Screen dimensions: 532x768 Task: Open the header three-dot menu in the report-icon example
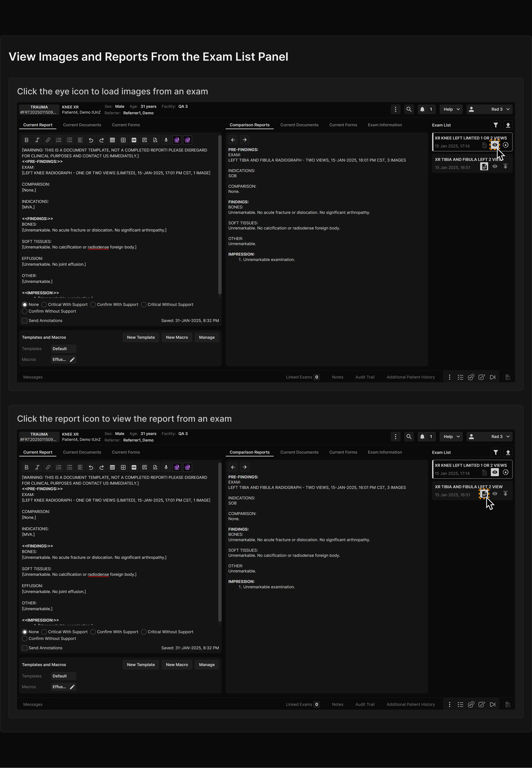coord(395,437)
